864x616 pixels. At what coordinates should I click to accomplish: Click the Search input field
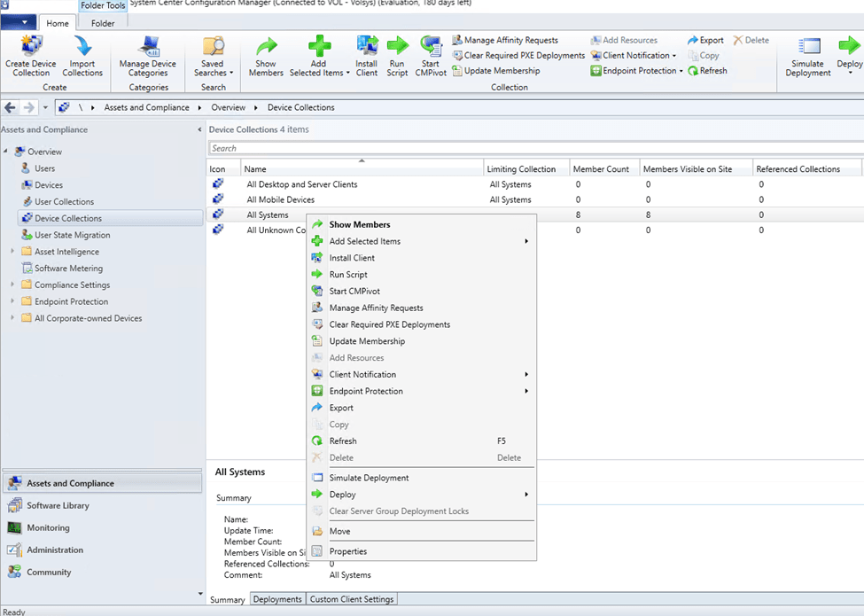(532, 148)
